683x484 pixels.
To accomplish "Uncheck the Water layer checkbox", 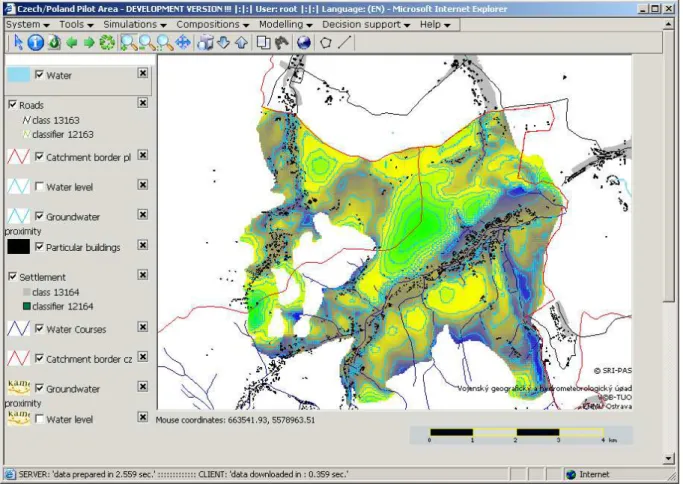I will [39, 75].
